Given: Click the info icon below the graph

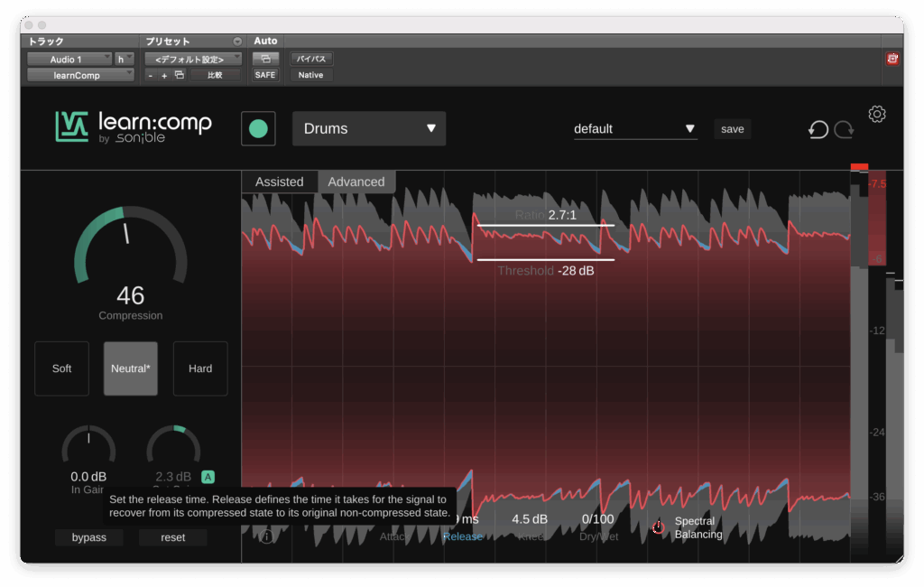Looking at the screenshot, I should click(266, 536).
